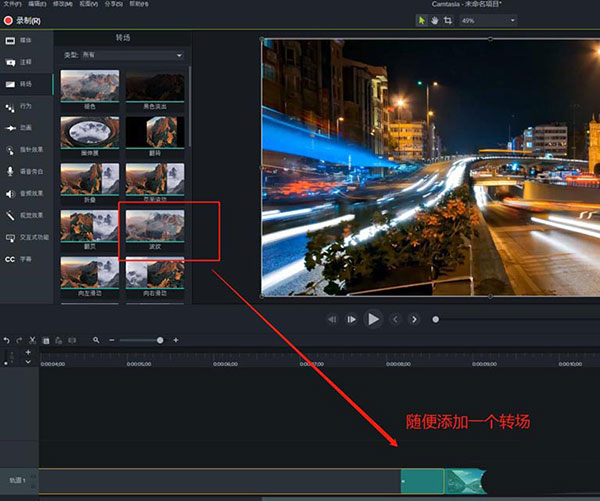Open the 文件 menu
Image resolution: width=600 pixels, height=501 pixels.
(x=10, y=5)
